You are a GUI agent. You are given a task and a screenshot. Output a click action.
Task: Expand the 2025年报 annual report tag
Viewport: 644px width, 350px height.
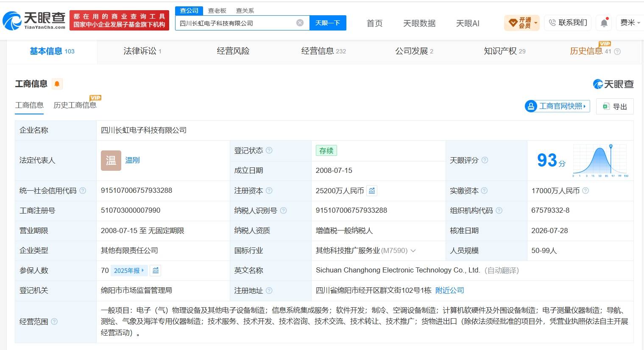129,270
